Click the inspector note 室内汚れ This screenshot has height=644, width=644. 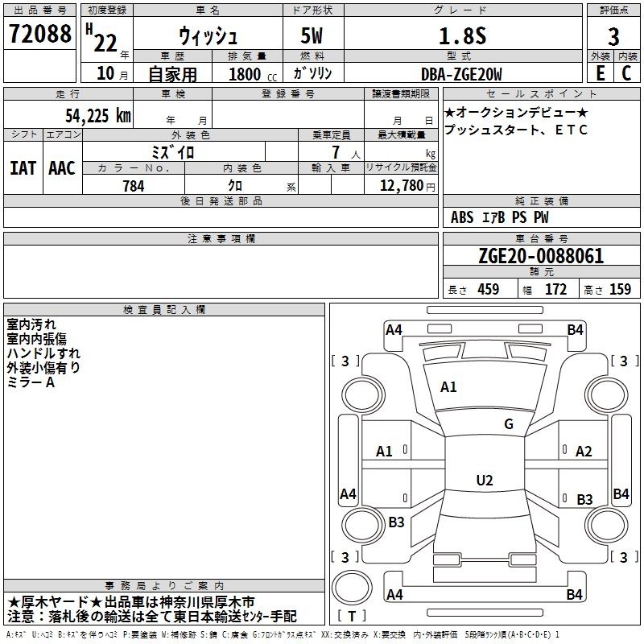tap(31, 324)
